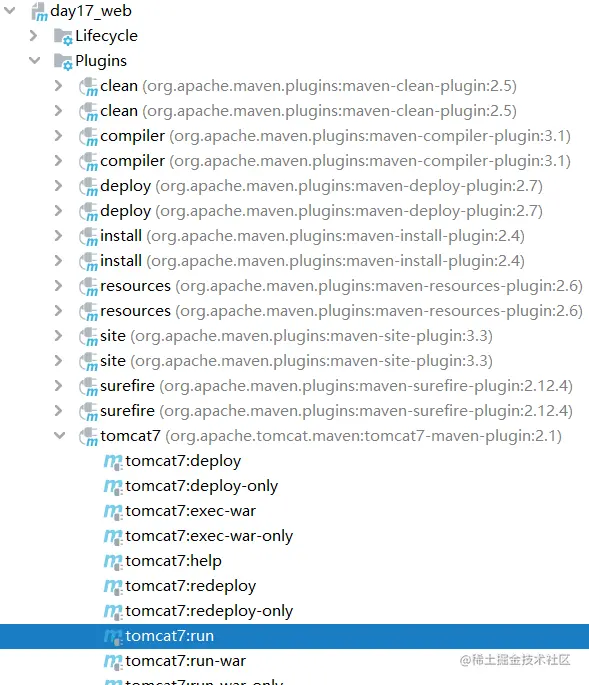Click the goal icon on the highlighted tomcat7:run row

(x=113, y=637)
